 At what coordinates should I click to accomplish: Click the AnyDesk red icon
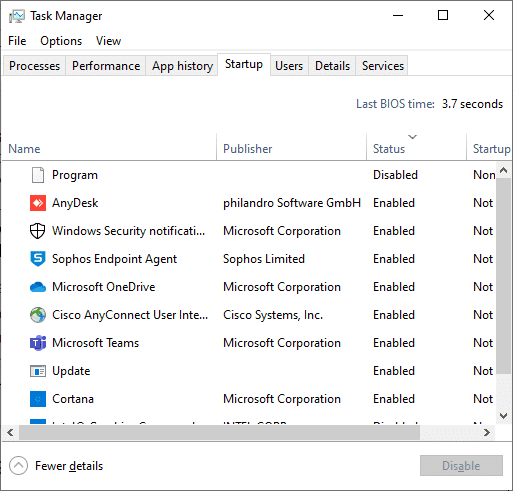38,203
